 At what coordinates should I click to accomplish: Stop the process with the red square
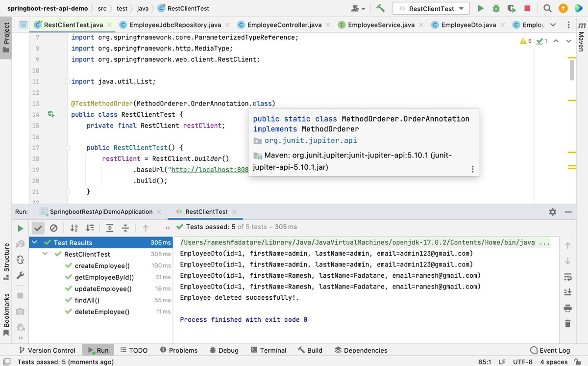527,8
